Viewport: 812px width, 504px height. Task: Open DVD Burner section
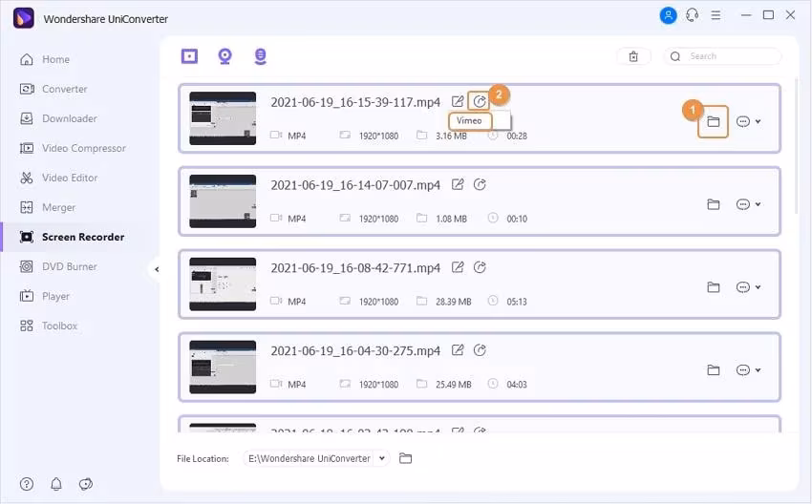coord(58,266)
